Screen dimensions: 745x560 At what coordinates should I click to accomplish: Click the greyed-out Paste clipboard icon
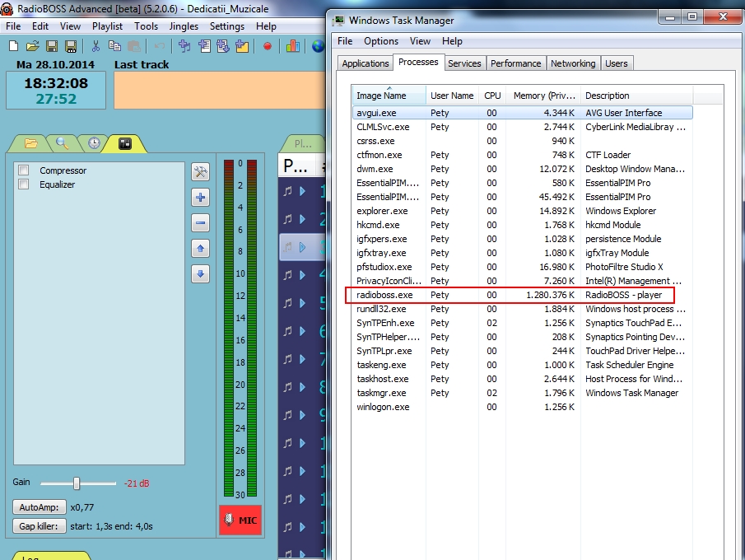pos(134,46)
